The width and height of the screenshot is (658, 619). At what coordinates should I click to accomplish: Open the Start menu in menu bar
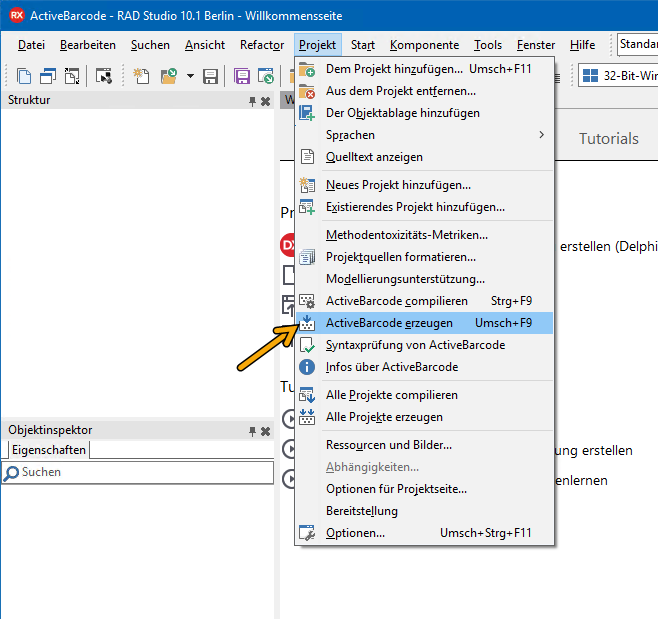[363, 45]
